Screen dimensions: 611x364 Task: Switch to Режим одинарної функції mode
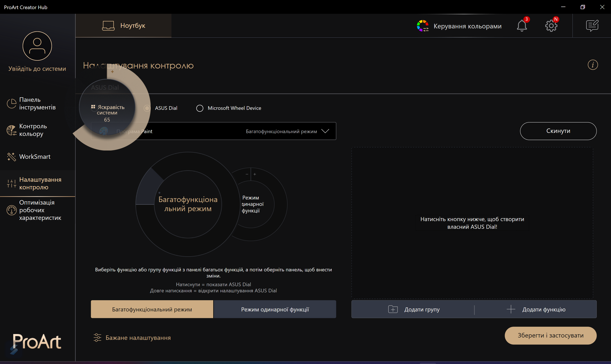point(275,309)
